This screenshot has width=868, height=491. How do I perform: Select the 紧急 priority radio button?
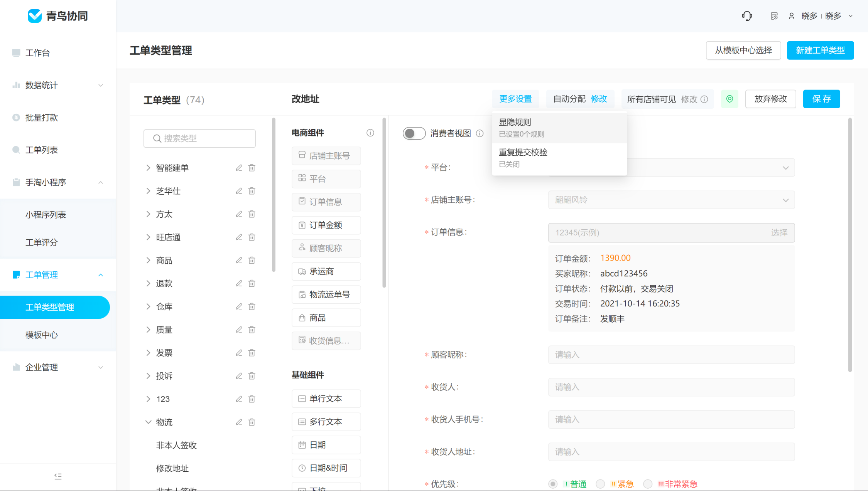[600, 484]
